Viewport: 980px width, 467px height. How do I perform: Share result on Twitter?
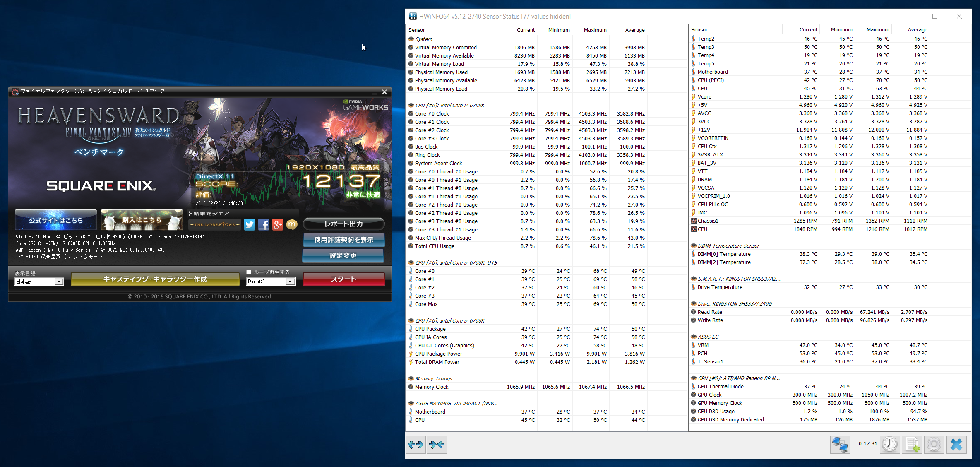click(250, 224)
